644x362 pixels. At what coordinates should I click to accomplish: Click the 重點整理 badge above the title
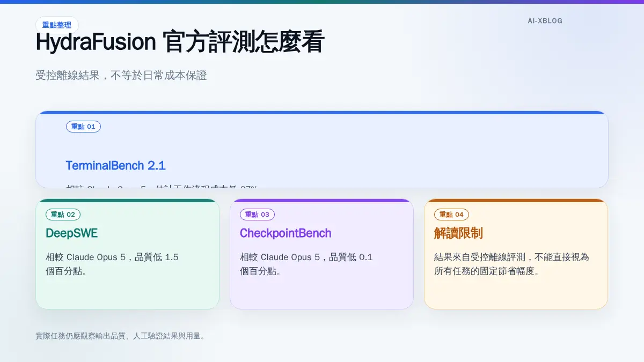tap(57, 25)
